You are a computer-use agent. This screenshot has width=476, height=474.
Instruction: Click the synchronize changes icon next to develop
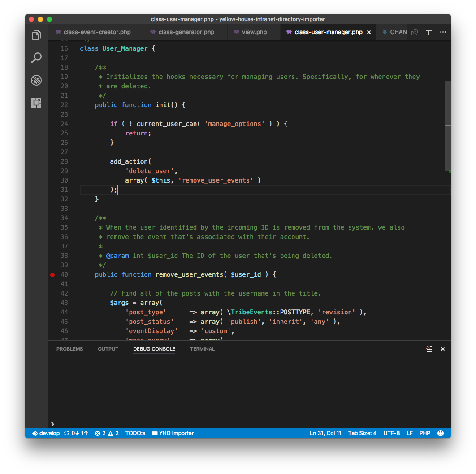(65, 433)
